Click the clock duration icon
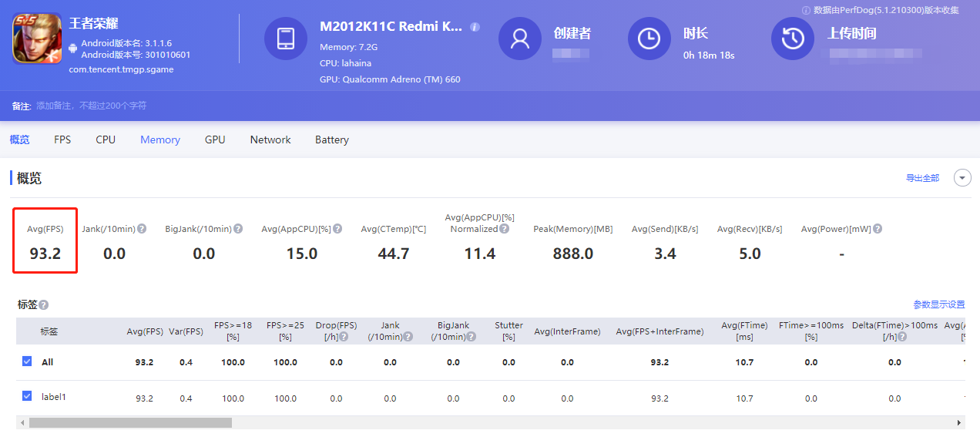 click(649, 39)
